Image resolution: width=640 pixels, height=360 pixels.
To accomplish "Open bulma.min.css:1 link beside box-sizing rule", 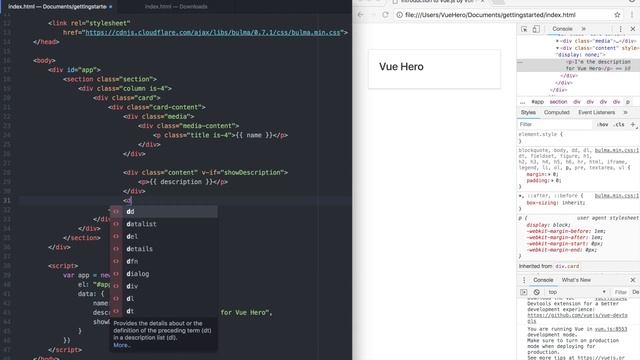I will tap(617, 196).
